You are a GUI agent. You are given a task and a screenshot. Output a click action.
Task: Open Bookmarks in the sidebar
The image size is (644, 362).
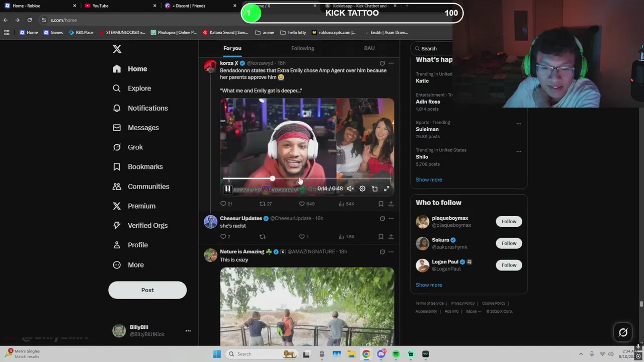138,167
